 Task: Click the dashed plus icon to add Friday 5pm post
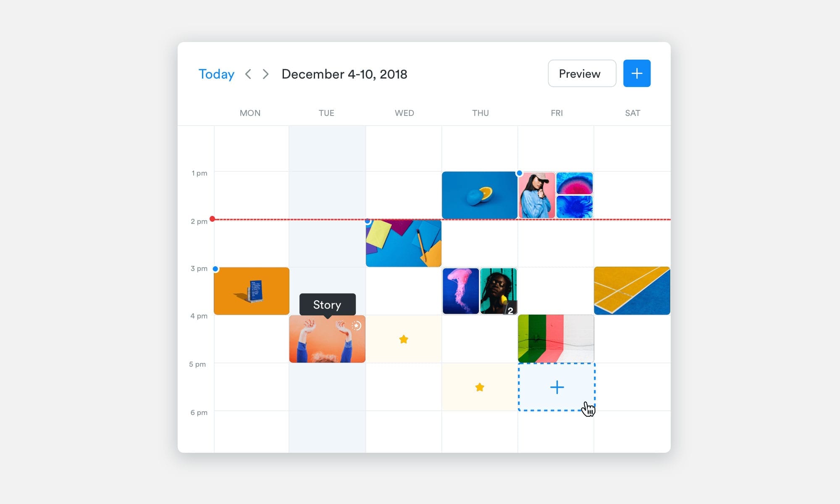tap(556, 387)
